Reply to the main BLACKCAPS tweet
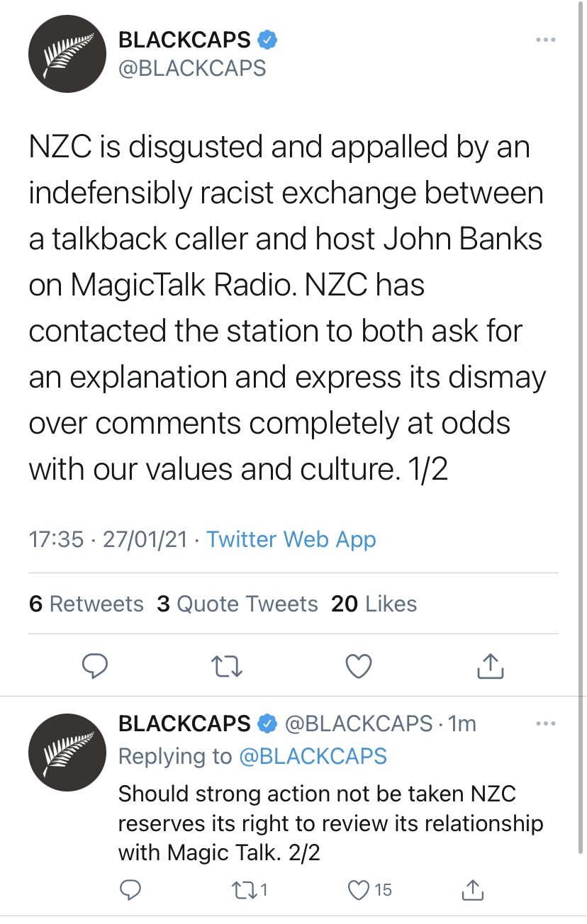Viewport: 587px width, 924px height. pos(95,666)
